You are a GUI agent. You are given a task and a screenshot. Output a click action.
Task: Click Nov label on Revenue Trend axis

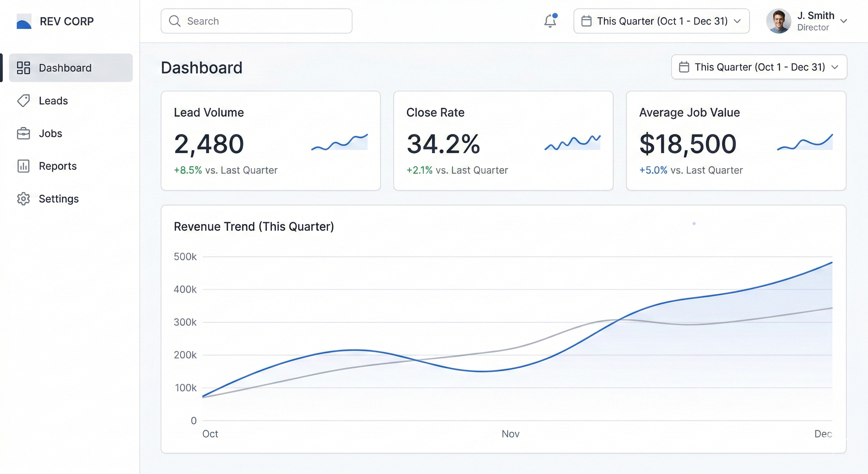pyautogui.click(x=510, y=434)
